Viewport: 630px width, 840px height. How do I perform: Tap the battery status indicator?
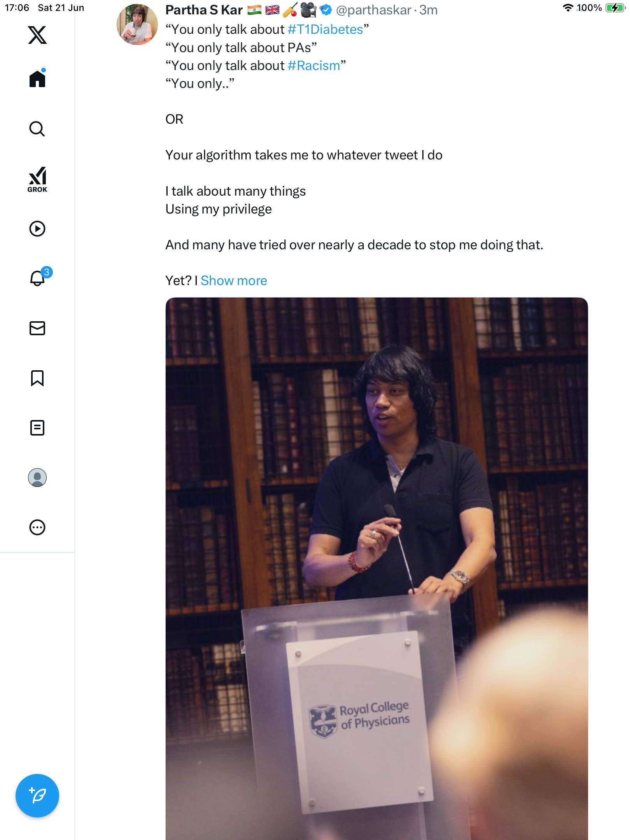(x=614, y=8)
